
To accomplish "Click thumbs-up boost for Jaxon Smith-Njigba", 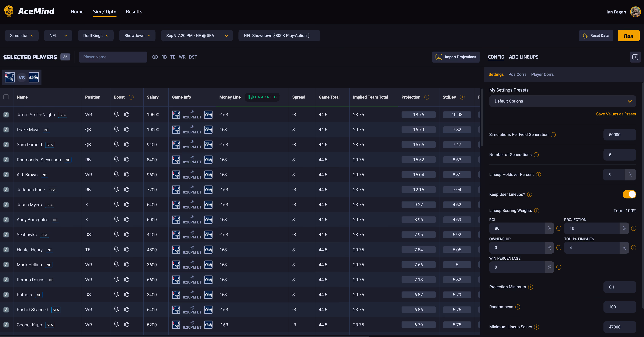I will click(127, 114).
